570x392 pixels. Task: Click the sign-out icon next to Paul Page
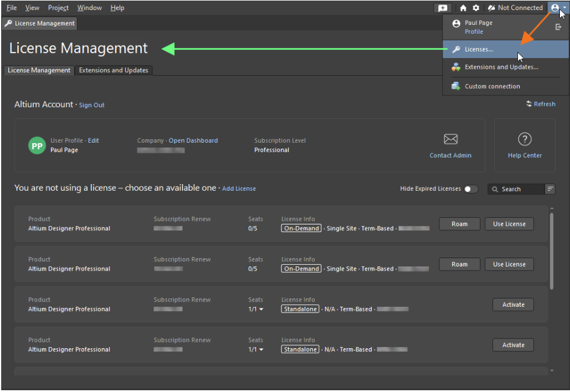(558, 27)
